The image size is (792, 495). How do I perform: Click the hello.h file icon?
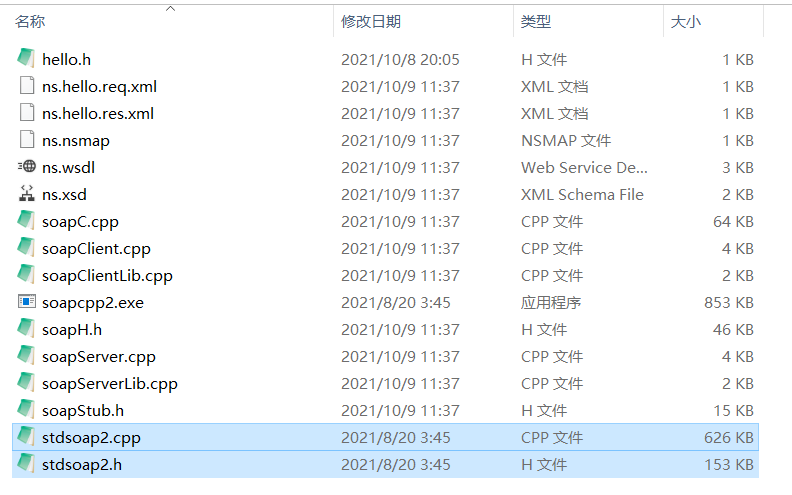tap(26, 58)
